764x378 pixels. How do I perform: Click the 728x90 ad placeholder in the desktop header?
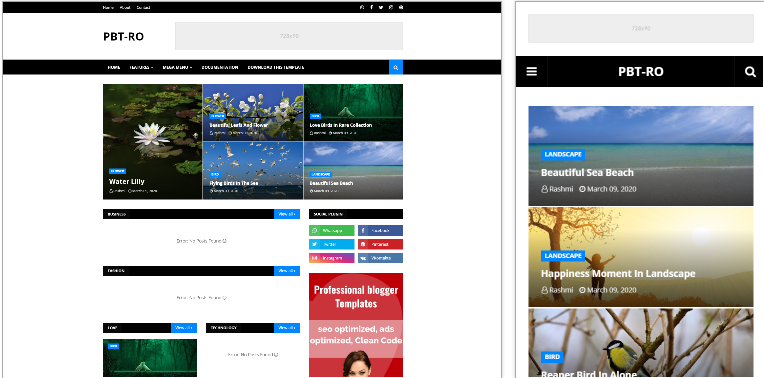point(289,36)
